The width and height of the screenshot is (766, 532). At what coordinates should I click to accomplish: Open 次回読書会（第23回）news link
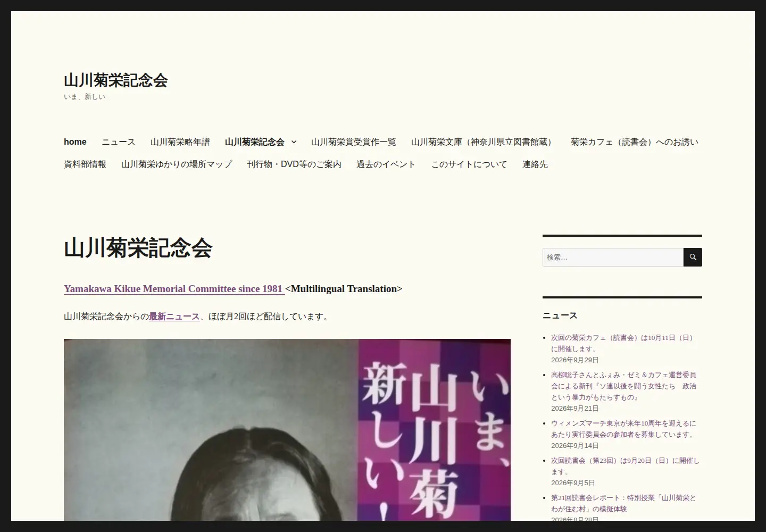(x=625, y=466)
